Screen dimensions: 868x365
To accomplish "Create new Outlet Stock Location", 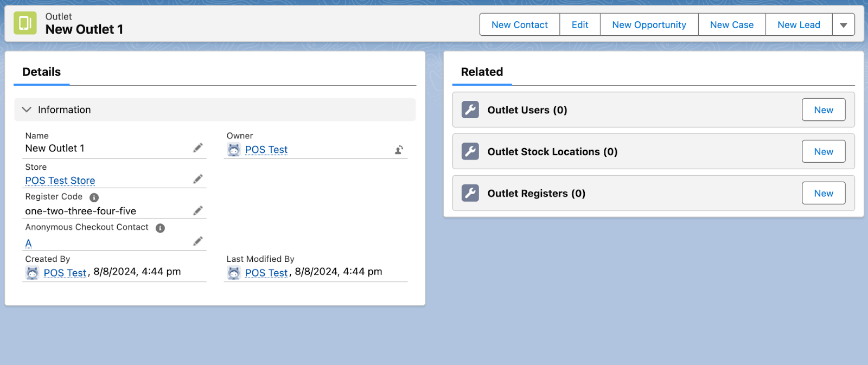I will (824, 152).
